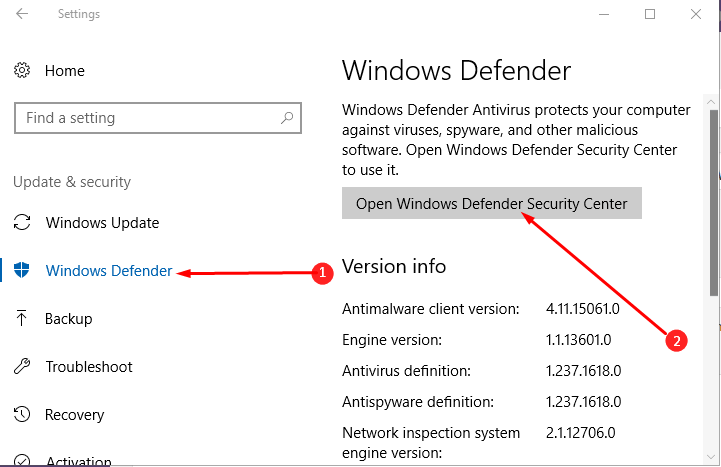Select the Home label in the sidebar
This screenshot has height=467, width=721.
[x=65, y=71]
